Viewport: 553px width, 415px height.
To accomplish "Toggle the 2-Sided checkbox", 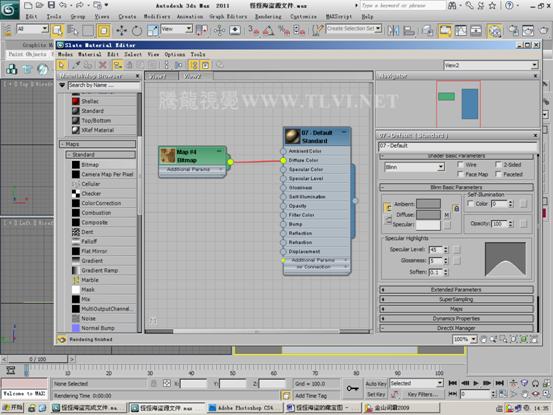I will 498,164.
